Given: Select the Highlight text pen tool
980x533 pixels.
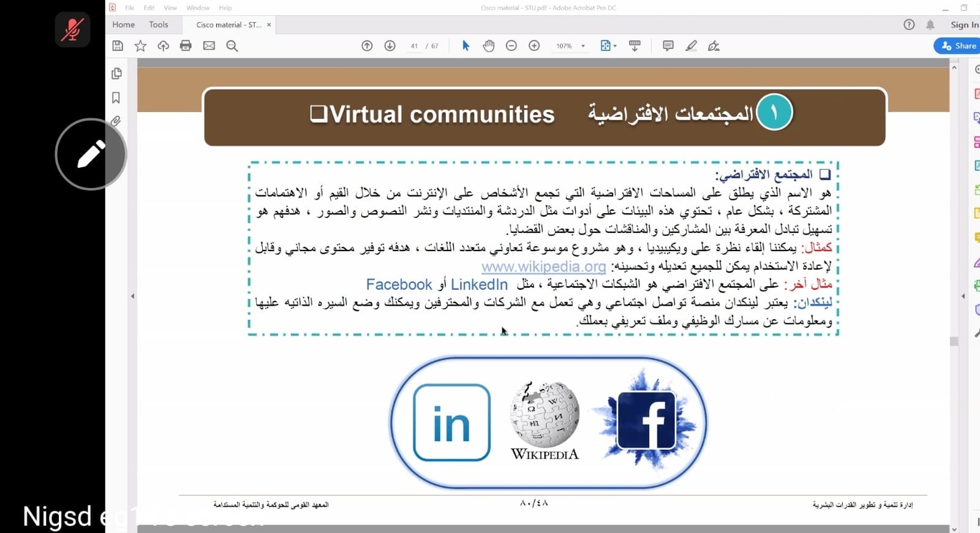Looking at the screenshot, I should tap(691, 46).
